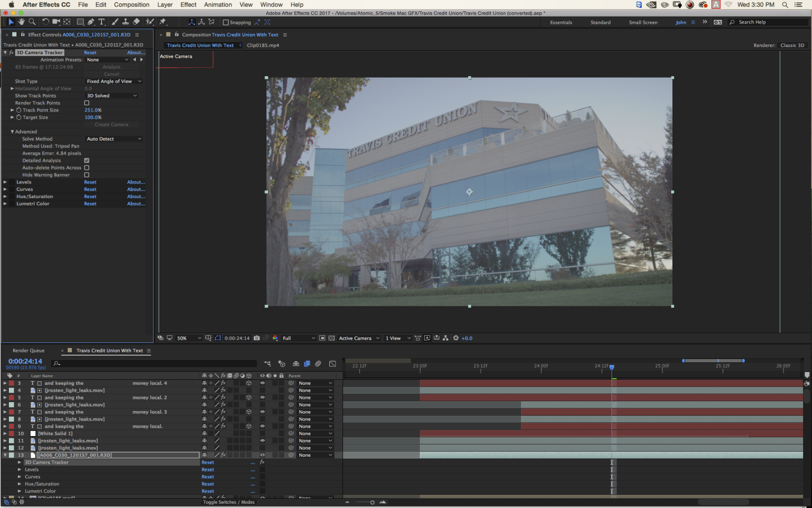This screenshot has width=812, height=508.
Task: Select the Hand tool
Action: point(21,22)
